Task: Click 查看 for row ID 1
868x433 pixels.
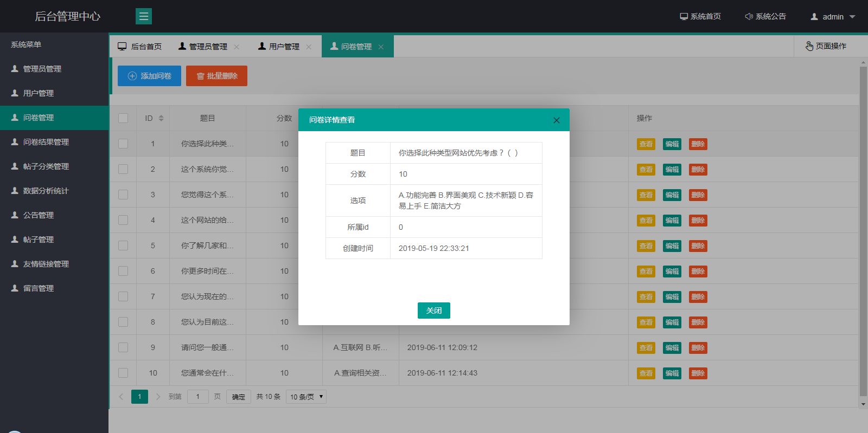Action: 646,144
